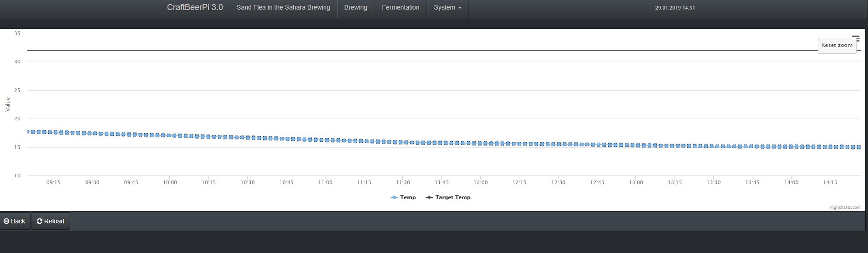Toggle Target Temp series in the legend
Screen dimensions: 868x253
pos(448,197)
